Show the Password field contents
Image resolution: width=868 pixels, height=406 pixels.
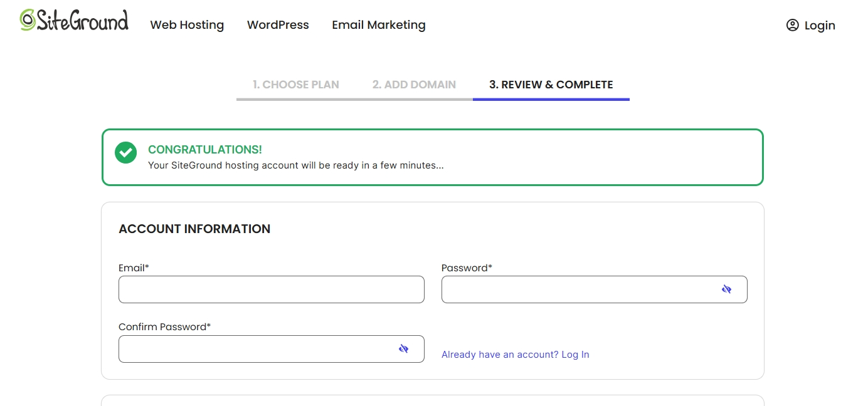point(726,289)
